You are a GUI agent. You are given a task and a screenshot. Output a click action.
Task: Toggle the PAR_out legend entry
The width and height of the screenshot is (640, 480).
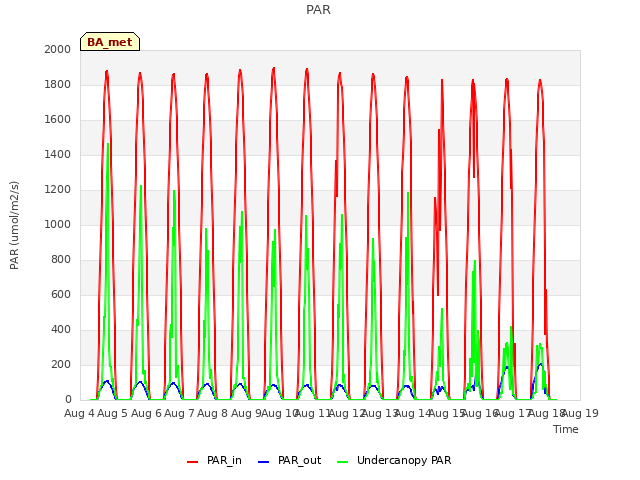(x=290, y=460)
